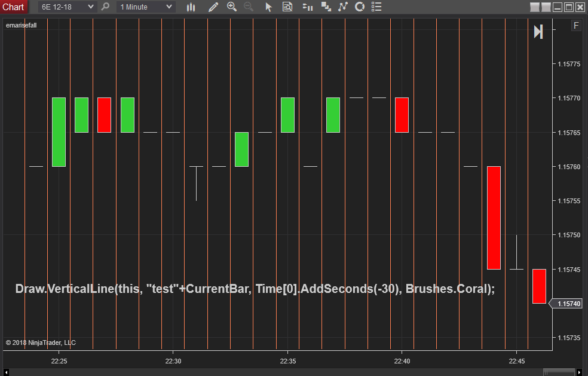Click the 1.15745 price axis label
Image resolution: width=588 pixels, height=376 pixels.
[569, 270]
